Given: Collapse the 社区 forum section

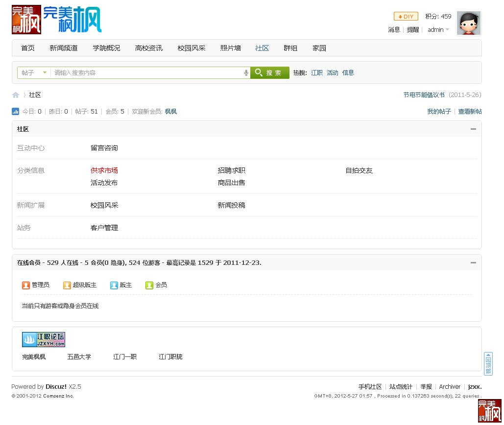Looking at the screenshot, I should (473, 129).
